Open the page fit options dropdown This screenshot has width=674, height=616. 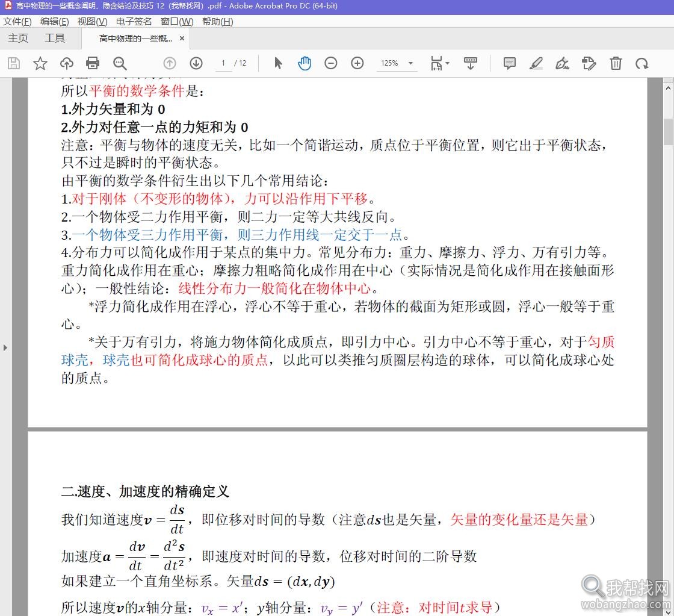click(439, 63)
